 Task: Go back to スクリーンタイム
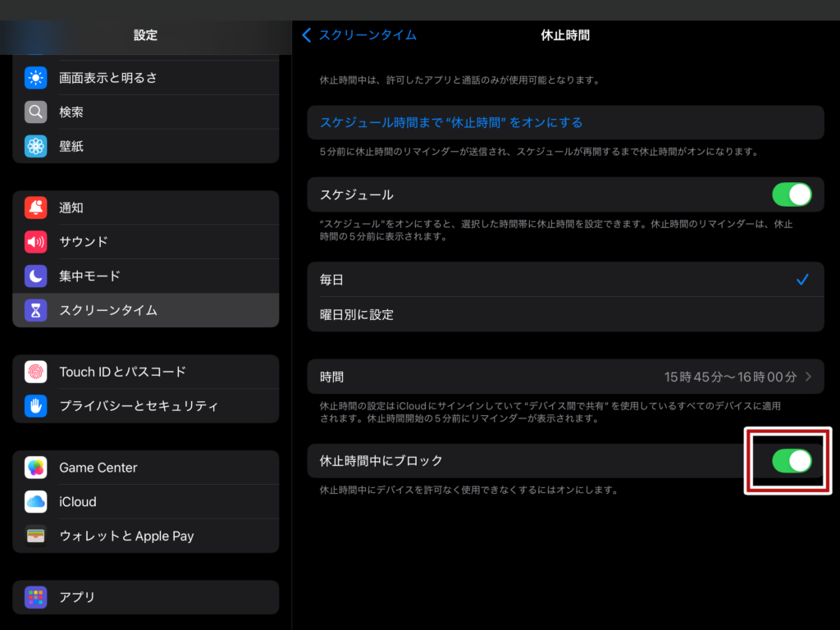point(359,34)
